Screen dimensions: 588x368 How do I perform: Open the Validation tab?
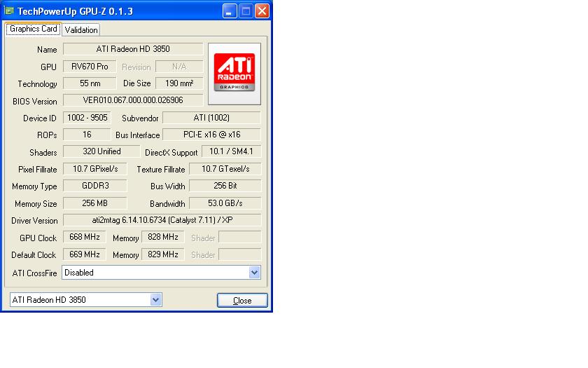(x=81, y=29)
